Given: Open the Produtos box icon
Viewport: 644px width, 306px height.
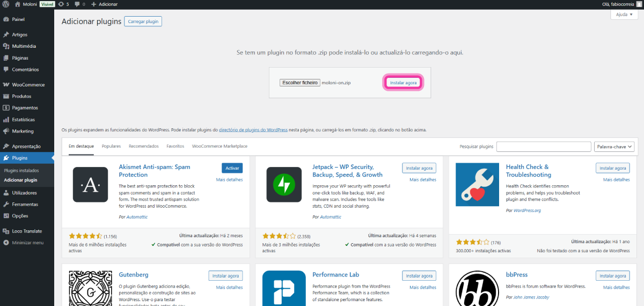Looking at the screenshot, I should (6, 96).
